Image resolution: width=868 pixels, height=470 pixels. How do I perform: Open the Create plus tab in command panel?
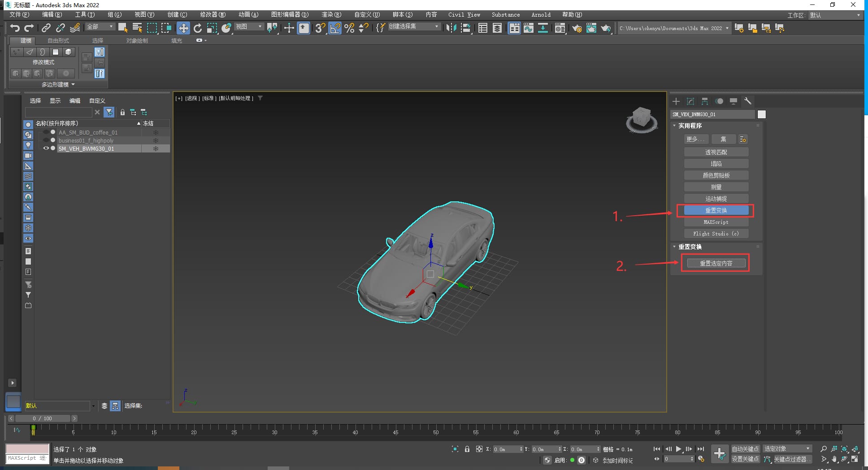676,101
